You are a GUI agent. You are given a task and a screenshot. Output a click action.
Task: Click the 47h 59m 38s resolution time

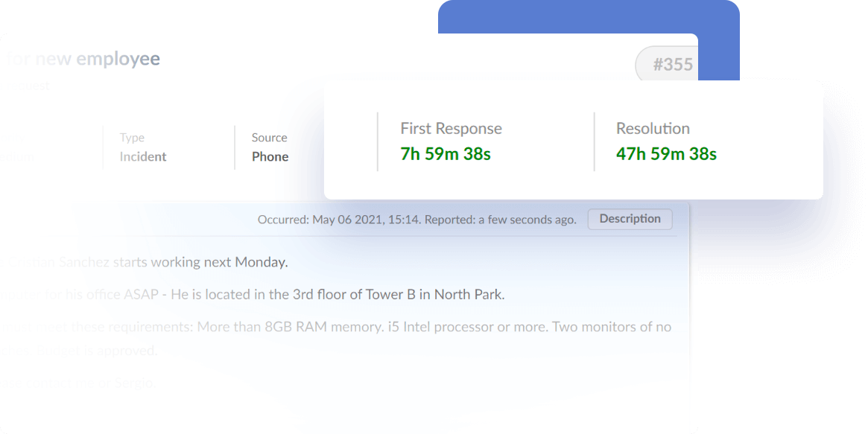click(665, 154)
